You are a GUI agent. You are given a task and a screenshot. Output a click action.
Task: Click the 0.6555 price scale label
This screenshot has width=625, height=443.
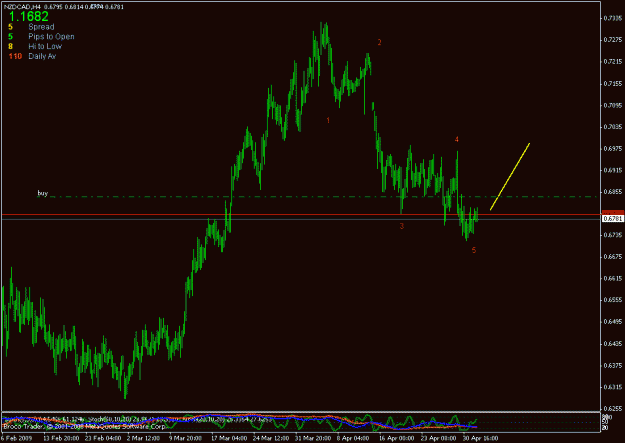pos(613,300)
